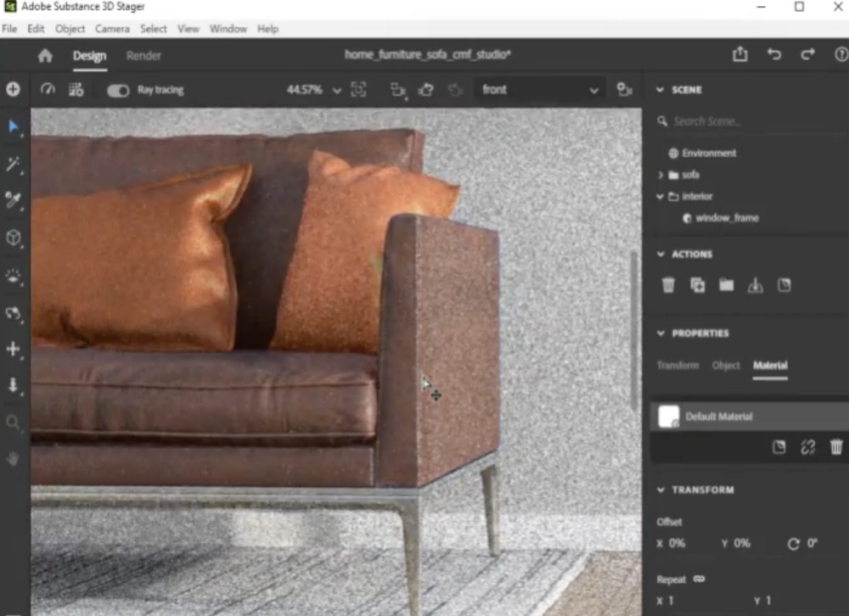Toggle the Ray tracing switch
This screenshot has height=616, width=849.
pos(118,91)
